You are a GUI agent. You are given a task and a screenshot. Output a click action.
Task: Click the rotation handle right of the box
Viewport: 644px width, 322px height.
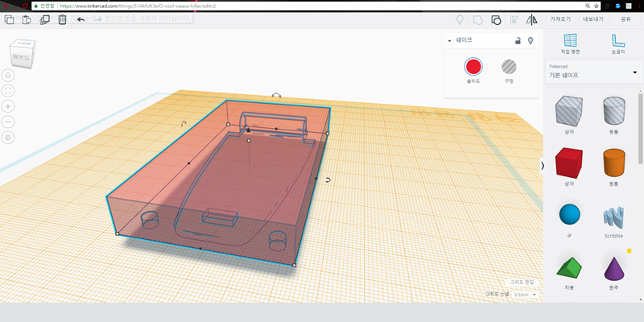click(328, 180)
